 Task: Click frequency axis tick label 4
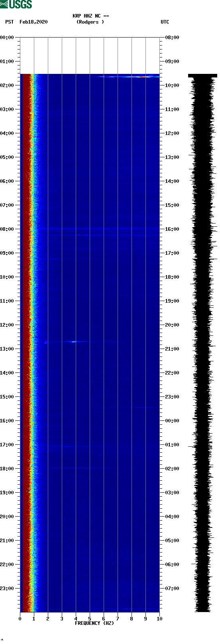click(76, 619)
